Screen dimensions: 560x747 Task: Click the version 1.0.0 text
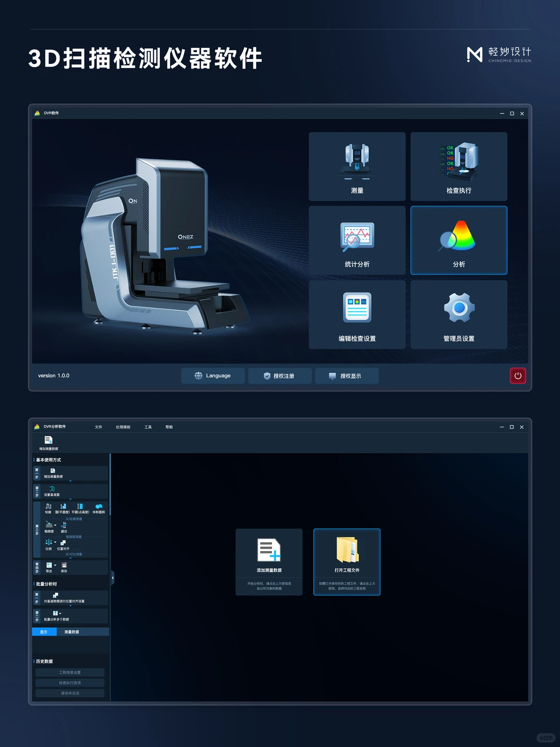53,376
